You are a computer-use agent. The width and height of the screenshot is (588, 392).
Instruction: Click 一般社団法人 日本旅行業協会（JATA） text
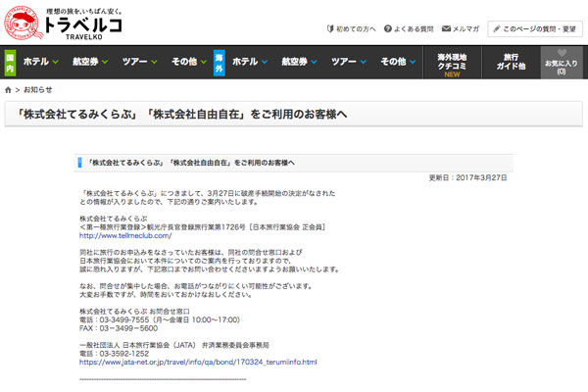[137, 345]
